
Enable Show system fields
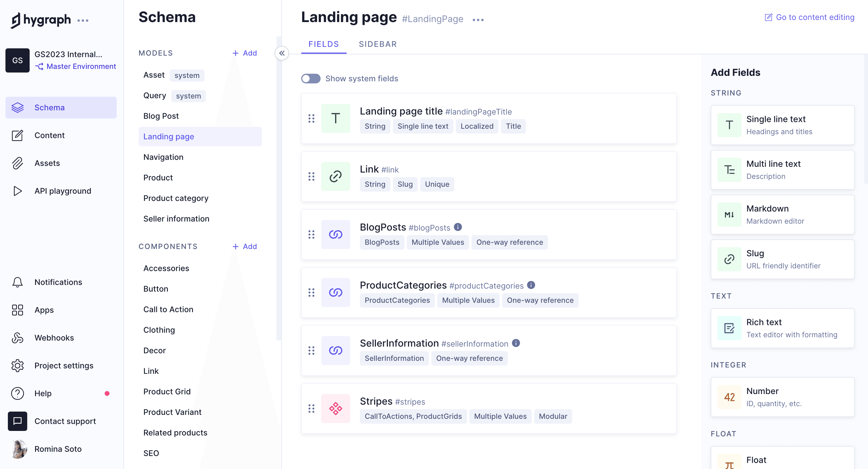click(x=310, y=79)
